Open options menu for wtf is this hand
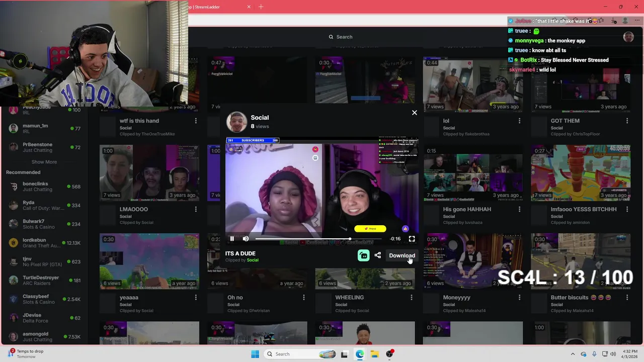 196,121
